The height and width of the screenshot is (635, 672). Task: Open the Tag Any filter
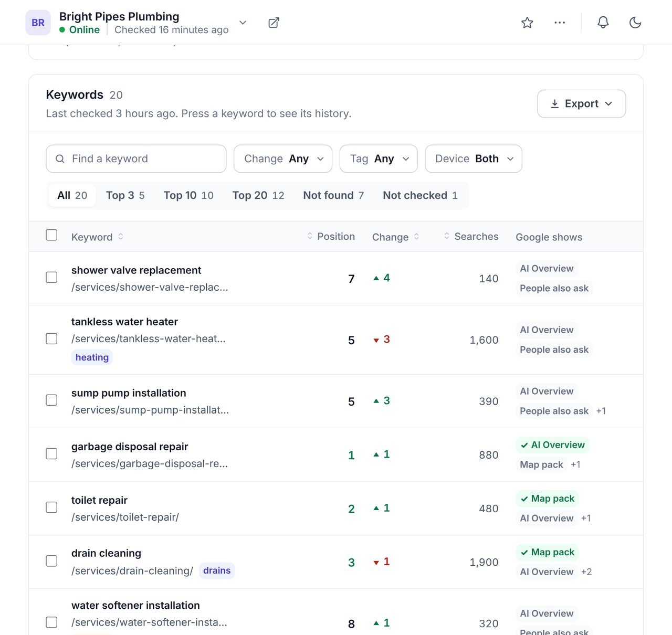click(x=379, y=158)
